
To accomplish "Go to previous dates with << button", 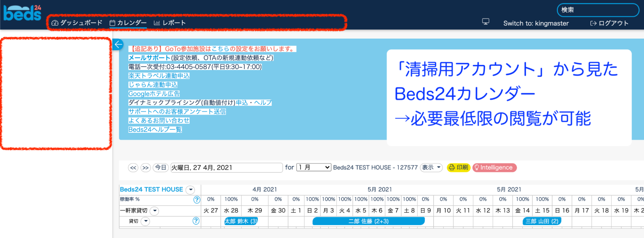I will click(133, 168).
